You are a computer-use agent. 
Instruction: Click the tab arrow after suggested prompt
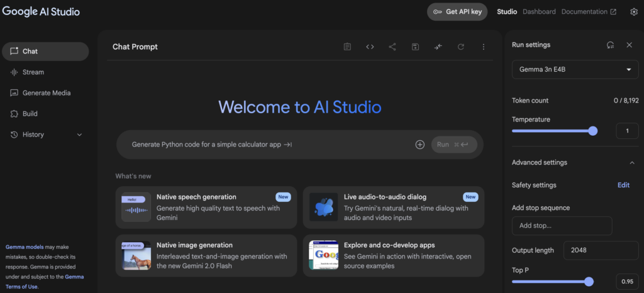(288, 145)
